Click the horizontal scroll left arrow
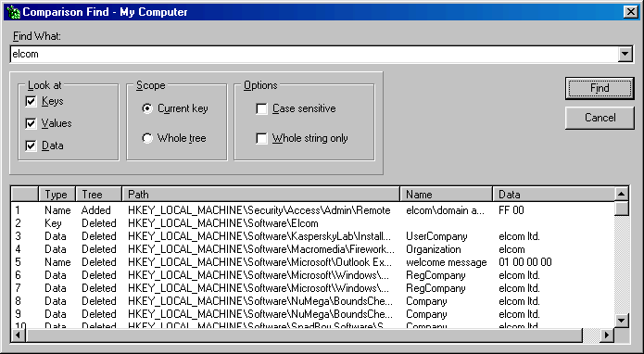Viewport: 644px width, 354px height. coord(18,335)
